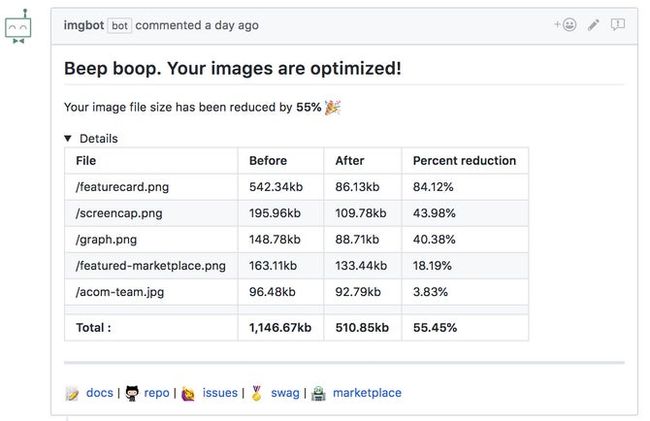Click the issues emoji icon
Screen dimensions: 650x421
point(188,394)
